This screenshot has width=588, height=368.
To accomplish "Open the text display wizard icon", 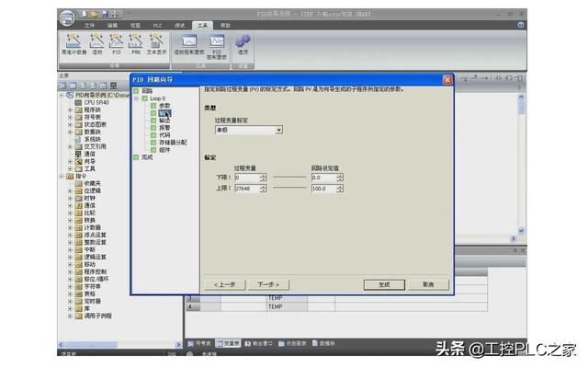I will point(156,44).
